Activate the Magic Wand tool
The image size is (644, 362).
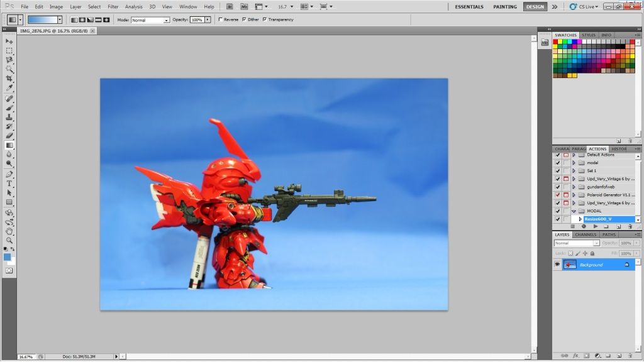coord(9,69)
